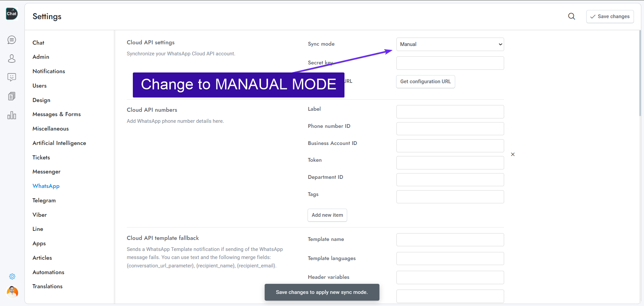Open the conversations chat bubble icon

tap(12, 40)
